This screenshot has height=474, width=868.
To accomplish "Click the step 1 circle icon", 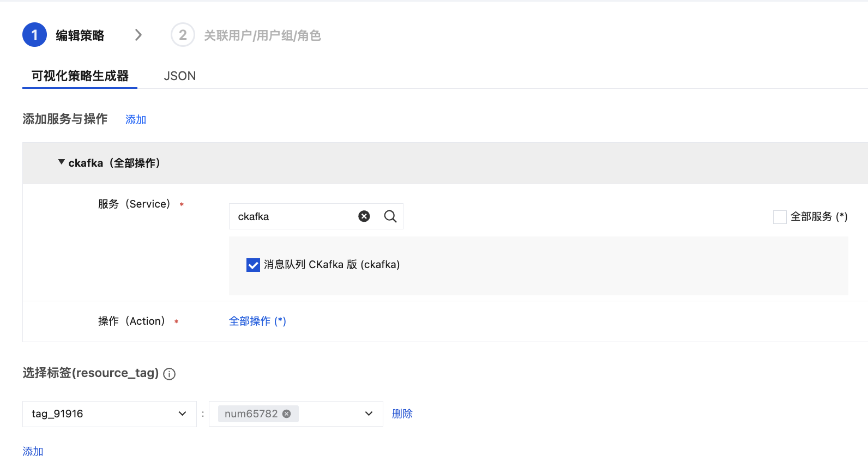I will [x=34, y=35].
